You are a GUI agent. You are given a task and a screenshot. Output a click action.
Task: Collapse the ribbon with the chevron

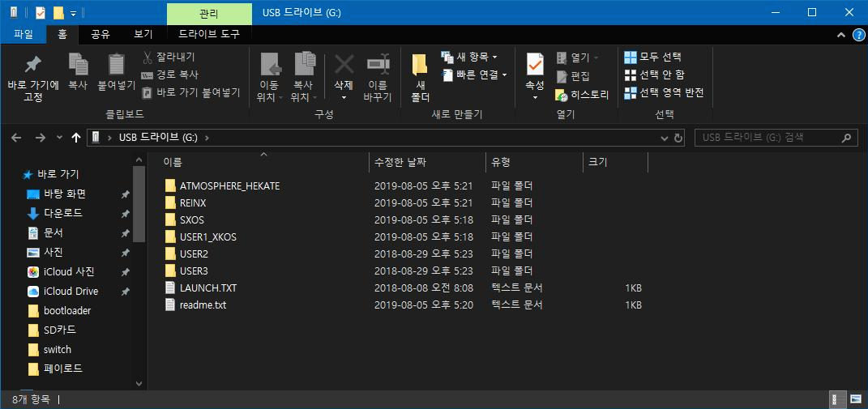pos(841,35)
